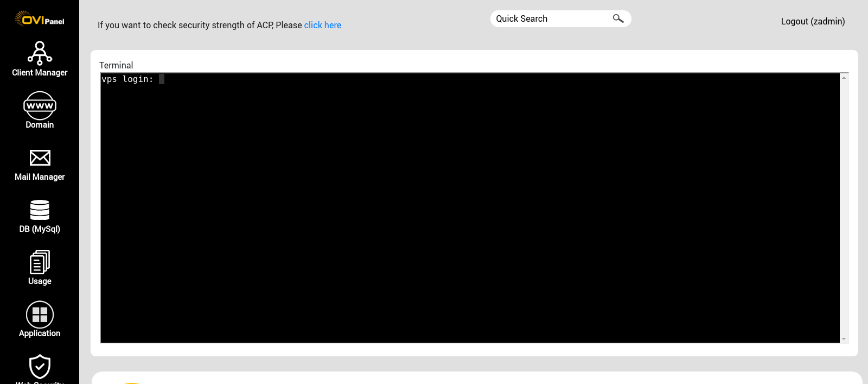Click the Terminal heading text
The width and height of the screenshot is (868, 384).
(x=116, y=65)
